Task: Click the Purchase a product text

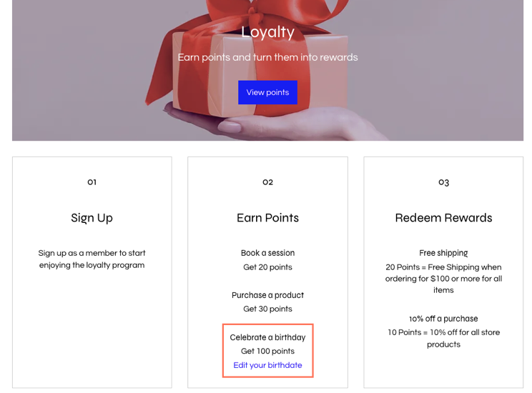Action: coord(267,295)
